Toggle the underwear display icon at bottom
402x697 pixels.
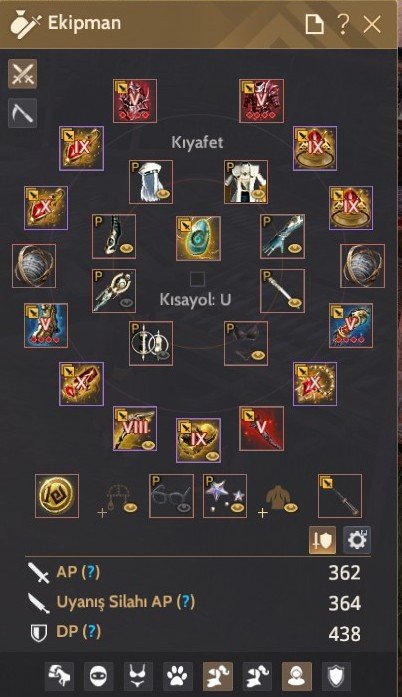[x=138, y=677]
